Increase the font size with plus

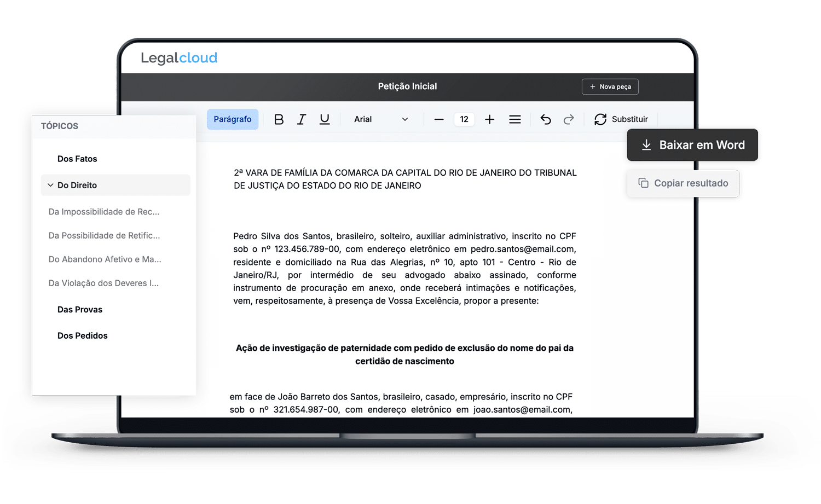click(489, 119)
